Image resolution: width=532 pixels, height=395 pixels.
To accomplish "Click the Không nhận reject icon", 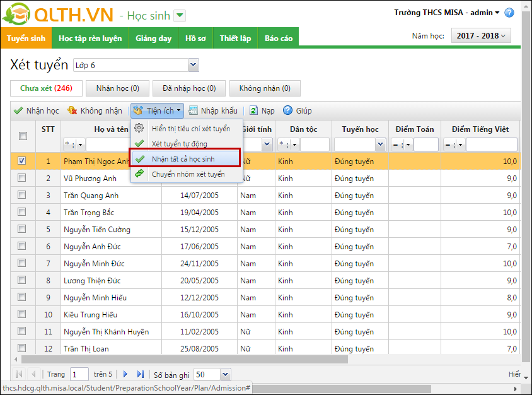I will coord(72,110).
